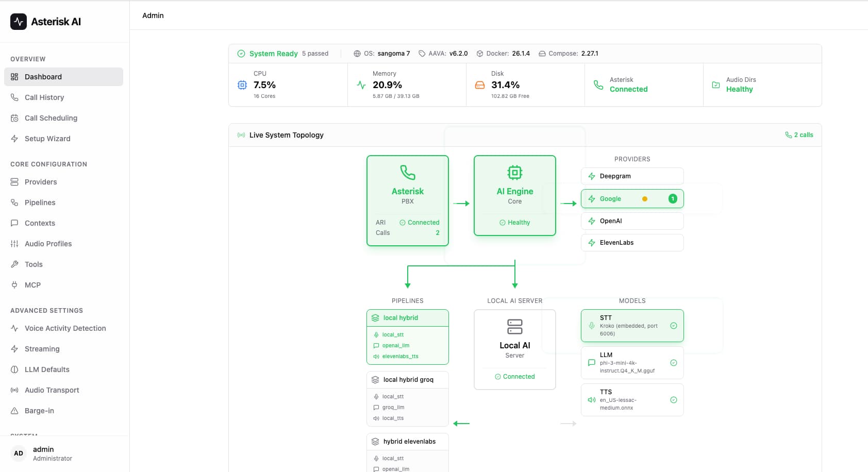
Task: Open the OpenAI provider
Action: click(632, 221)
